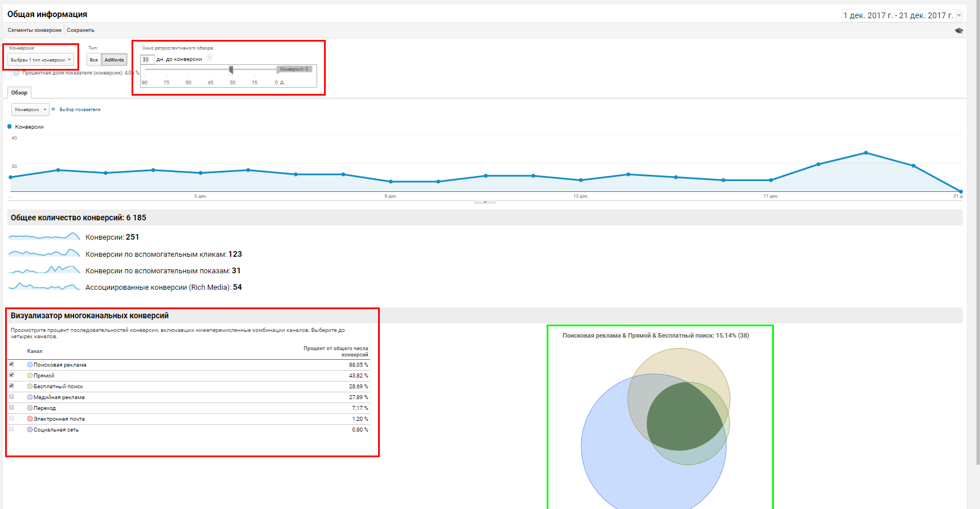Click the blue Конверсии legend dot above chart
The height and width of the screenshot is (509, 980).
tap(10, 126)
